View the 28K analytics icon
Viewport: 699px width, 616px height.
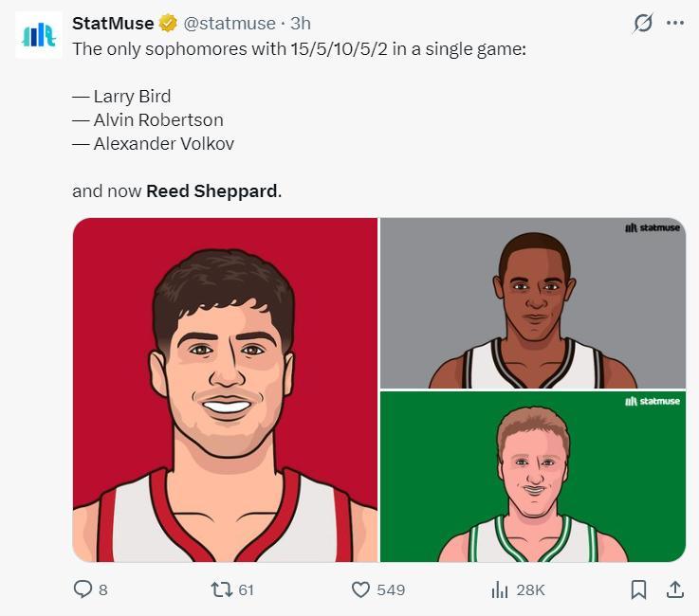coord(500,589)
